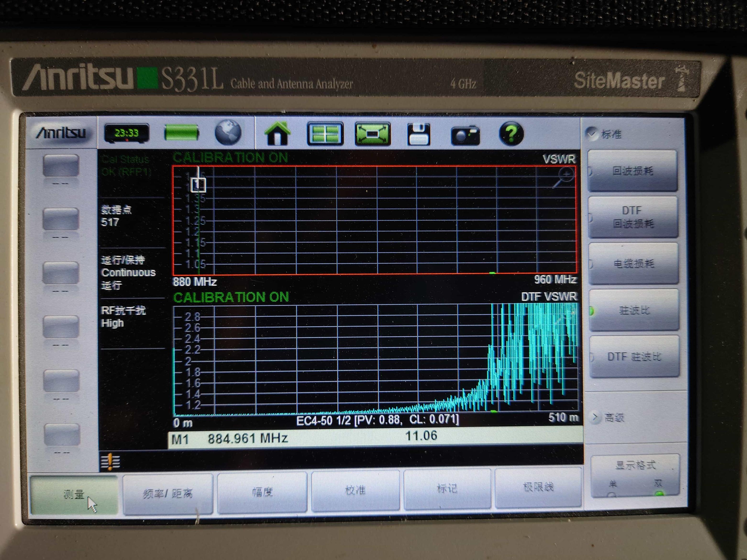Tap the green home icon
Screen dimensions: 747x560
point(277,134)
